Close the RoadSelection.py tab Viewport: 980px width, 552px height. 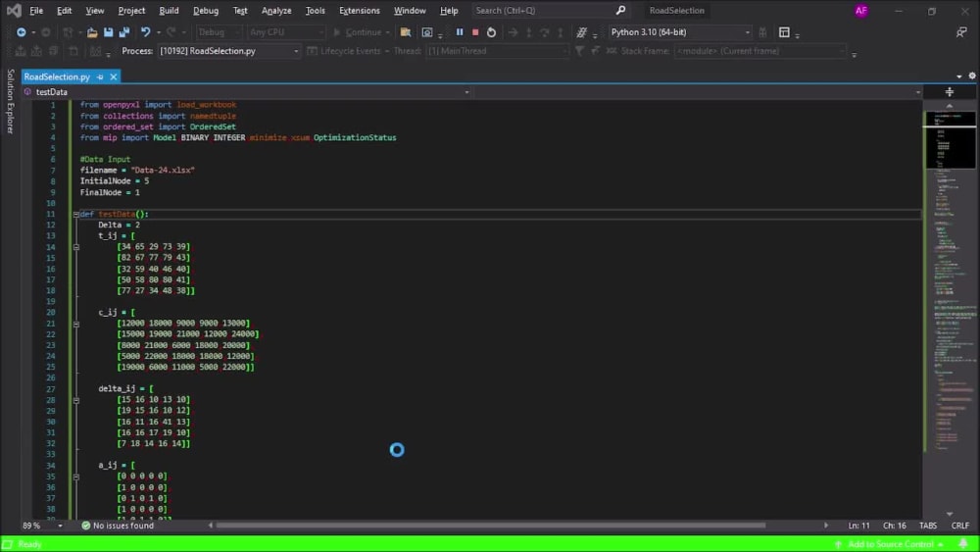(113, 76)
